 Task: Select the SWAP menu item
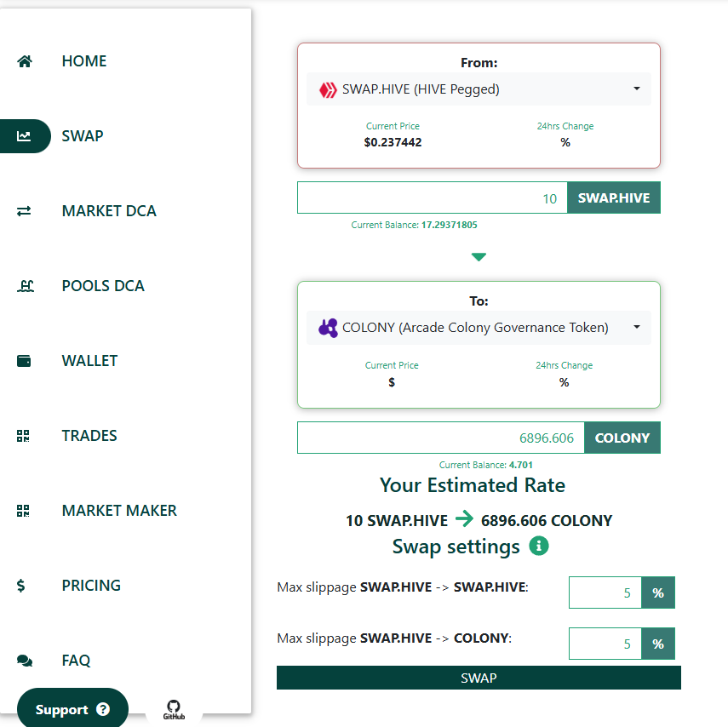[83, 136]
